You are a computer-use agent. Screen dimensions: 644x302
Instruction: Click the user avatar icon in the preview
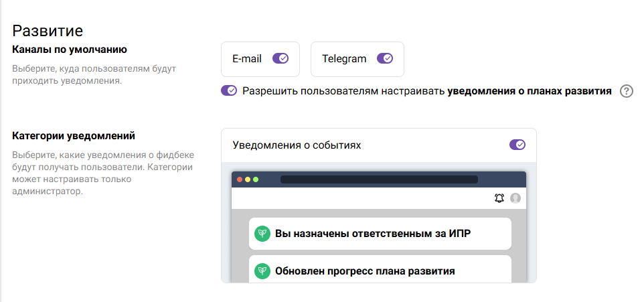[x=515, y=198]
